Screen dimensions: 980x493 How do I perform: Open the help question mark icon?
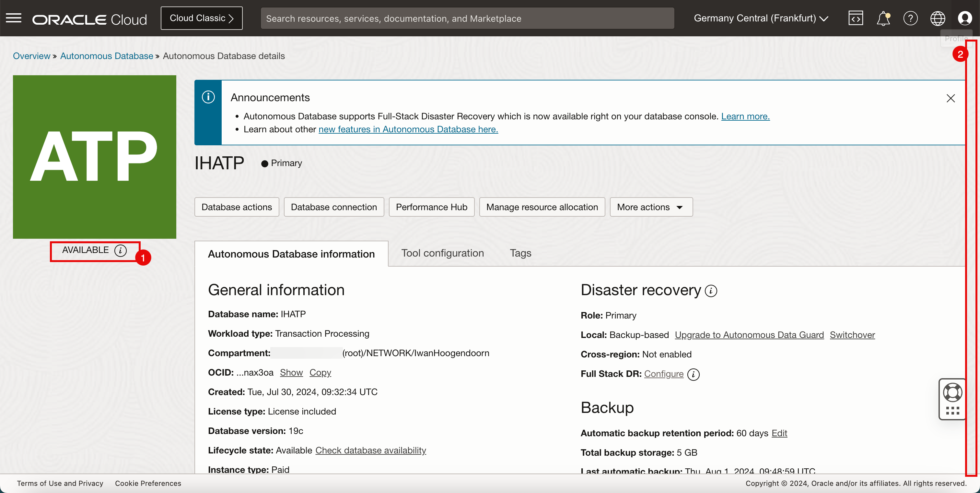click(x=910, y=18)
